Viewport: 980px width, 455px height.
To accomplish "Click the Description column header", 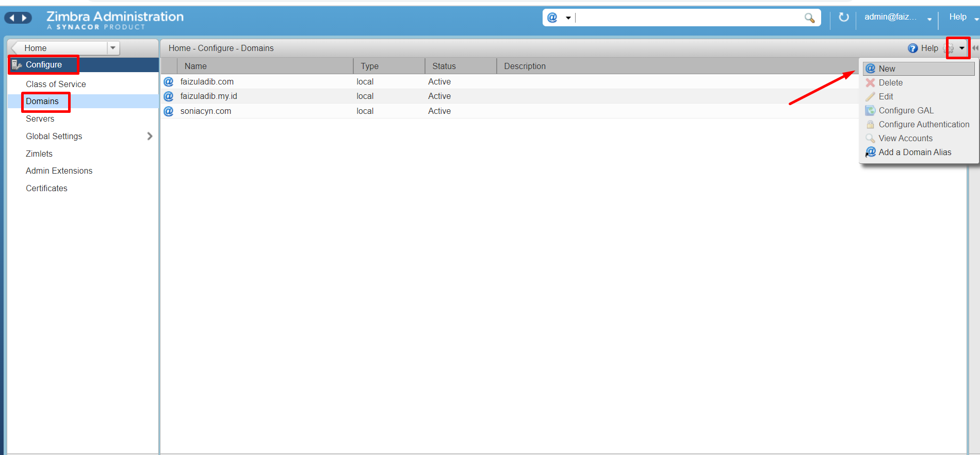I will 677,66.
